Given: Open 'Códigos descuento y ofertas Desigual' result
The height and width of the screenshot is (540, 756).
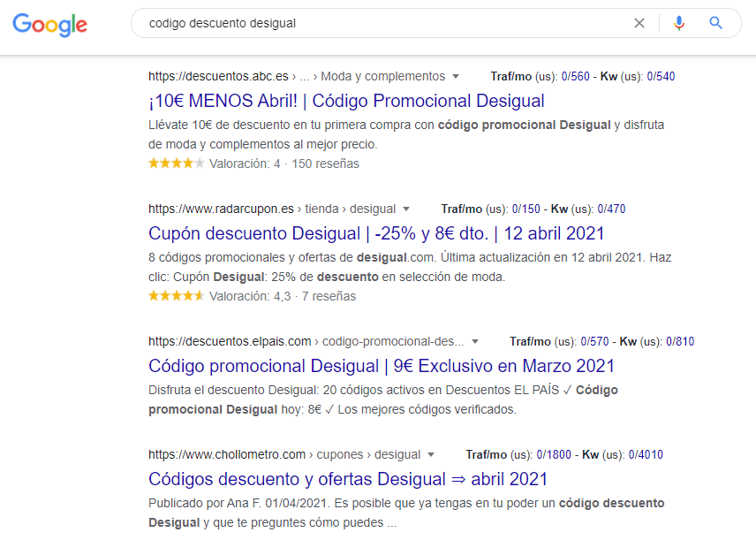Looking at the screenshot, I should coord(348,479).
